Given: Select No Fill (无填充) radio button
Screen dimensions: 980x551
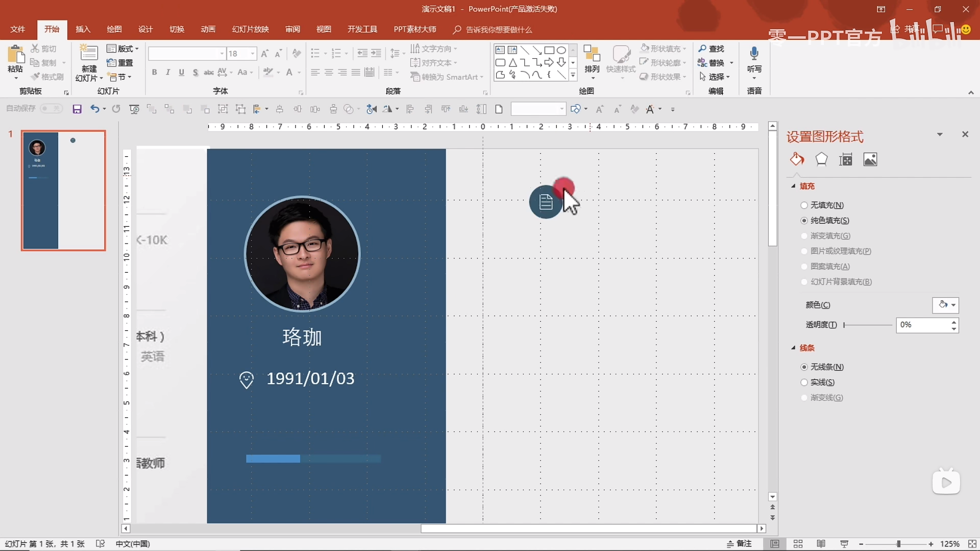Looking at the screenshot, I should tap(804, 205).
